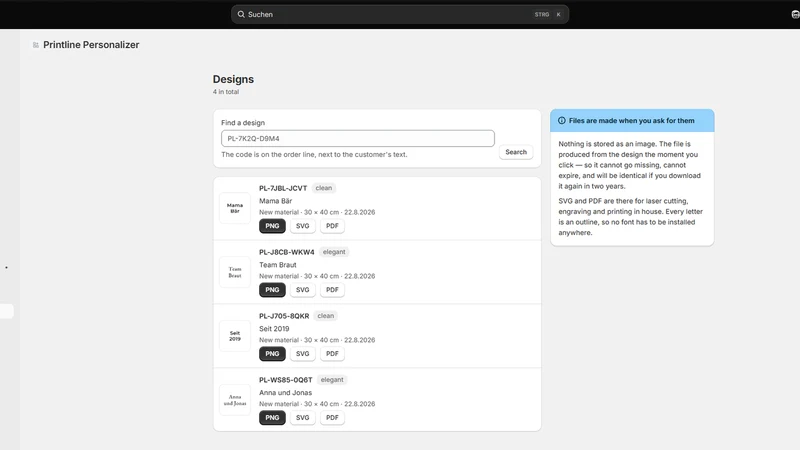Click the elegant tag on PL-J8CB-WKW4
Viewport: 800px width, 450px height.
(334, 252)
